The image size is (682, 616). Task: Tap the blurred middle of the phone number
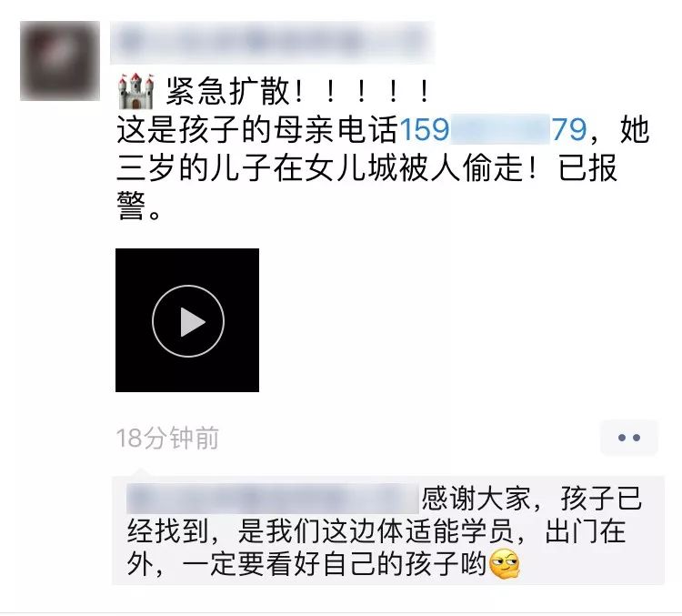[x=500, y=129]
